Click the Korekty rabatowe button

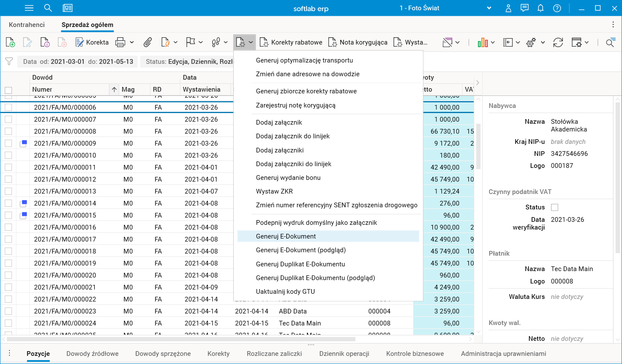(x=291, y=42)
